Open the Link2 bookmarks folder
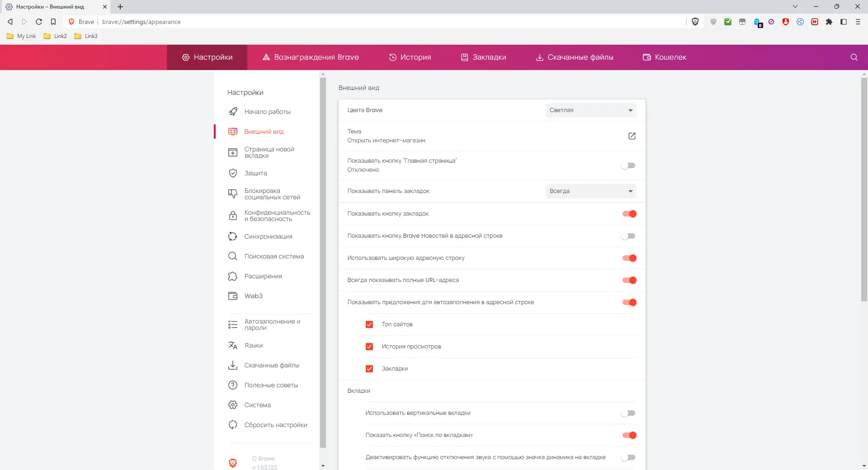Screen dimensions: 868x470 click(x=55, y=36)
